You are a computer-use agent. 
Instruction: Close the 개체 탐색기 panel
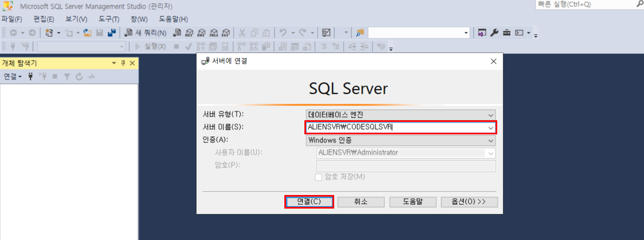point(132,63)
